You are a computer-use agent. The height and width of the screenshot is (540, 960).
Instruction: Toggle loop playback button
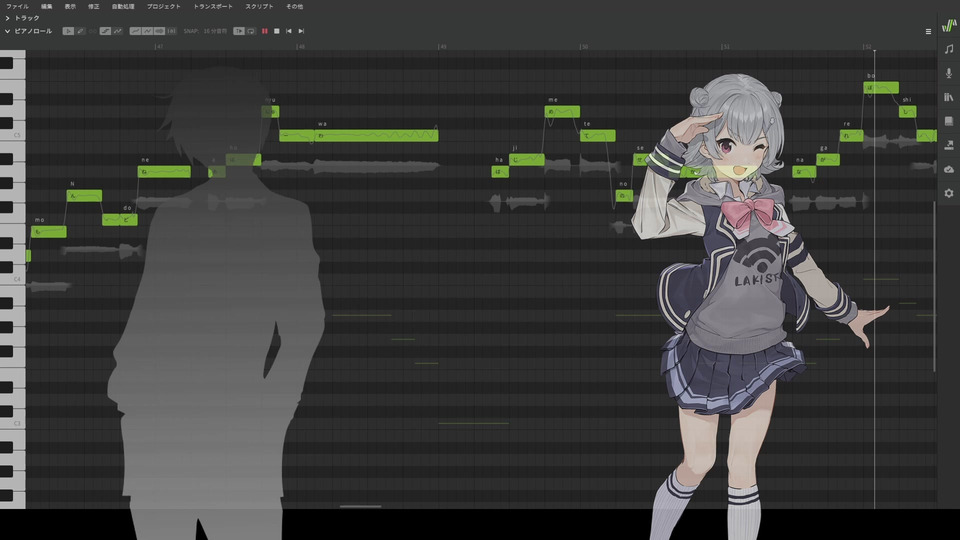point(251,31)
